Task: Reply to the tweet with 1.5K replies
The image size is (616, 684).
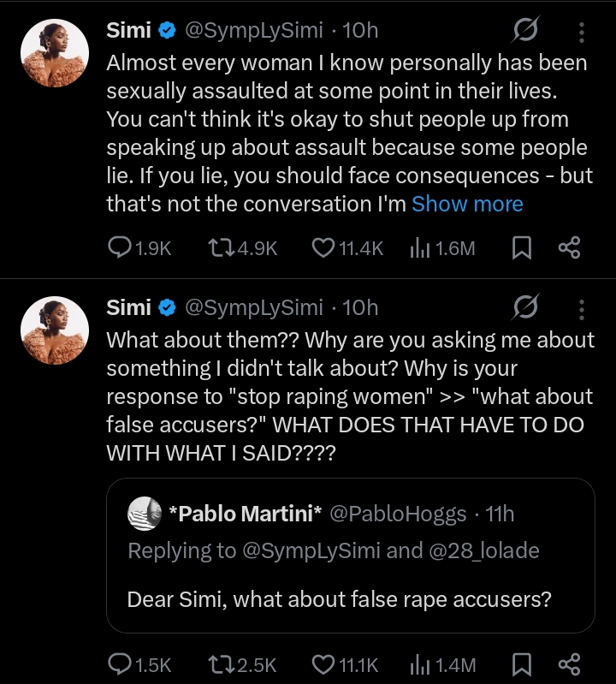Action: click(x=119, y=664)
